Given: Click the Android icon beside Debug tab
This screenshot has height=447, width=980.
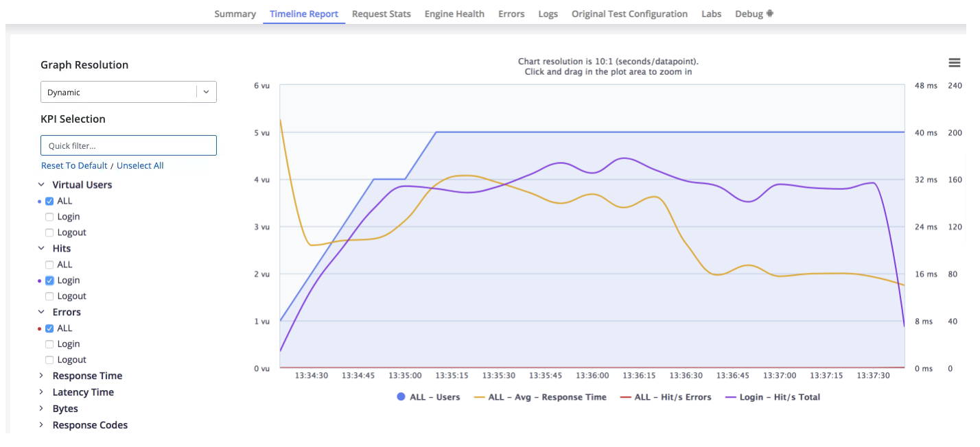Looking at the screenshot, I should coord(770,14).
